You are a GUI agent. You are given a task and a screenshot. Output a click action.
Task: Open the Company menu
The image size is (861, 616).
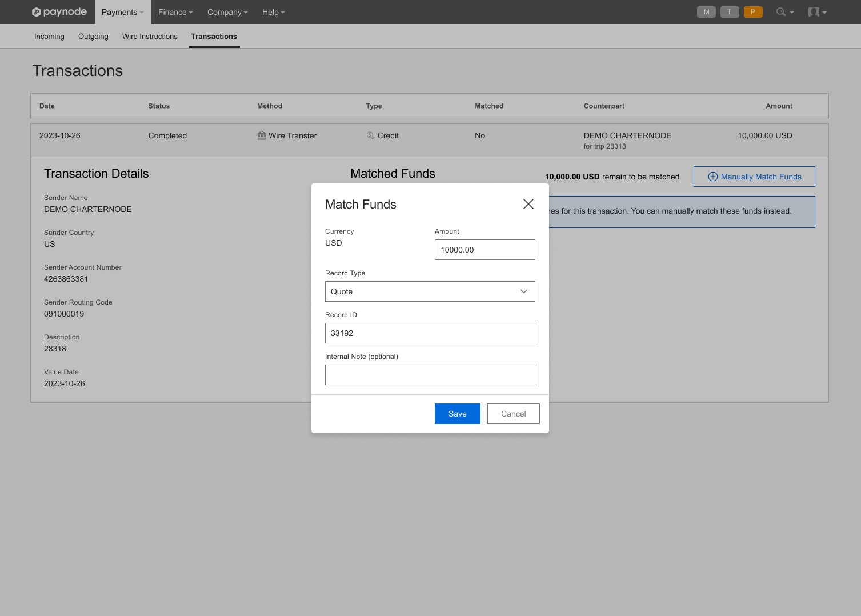pyautogui.click(x=227, y=12)
